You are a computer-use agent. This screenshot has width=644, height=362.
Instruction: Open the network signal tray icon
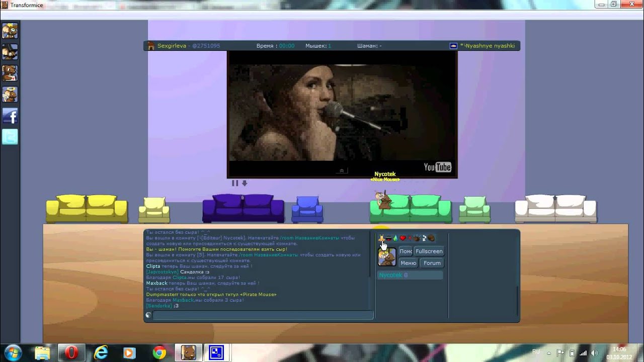click(583, 352)
